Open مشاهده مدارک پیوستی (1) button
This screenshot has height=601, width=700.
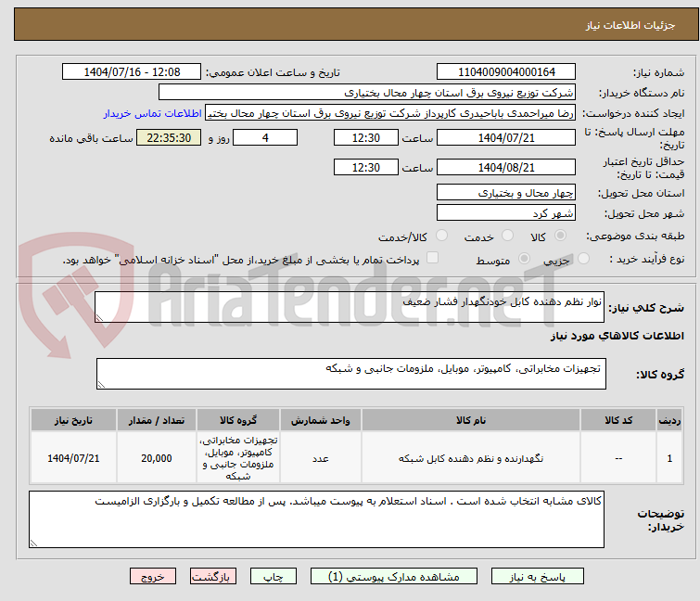[x=394, y=577]
